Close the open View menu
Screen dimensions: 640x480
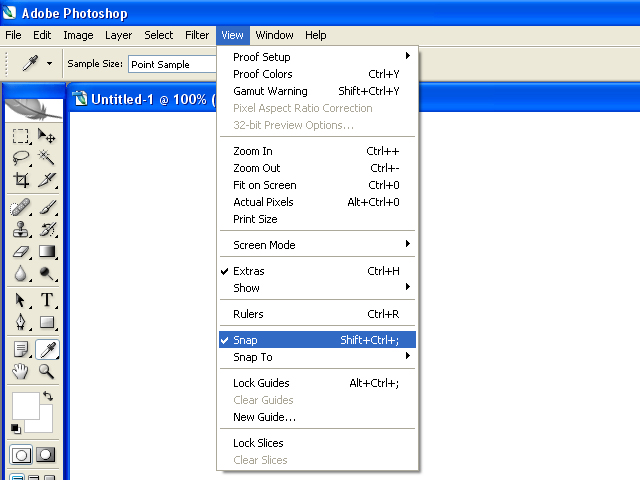pyautogui.click(x=232, y=35)
